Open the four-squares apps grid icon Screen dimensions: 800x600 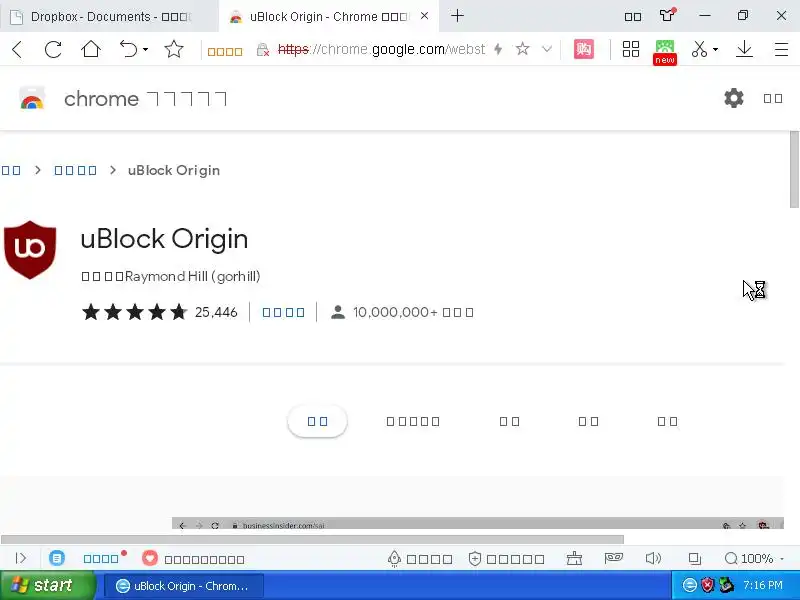coord(631,49)
